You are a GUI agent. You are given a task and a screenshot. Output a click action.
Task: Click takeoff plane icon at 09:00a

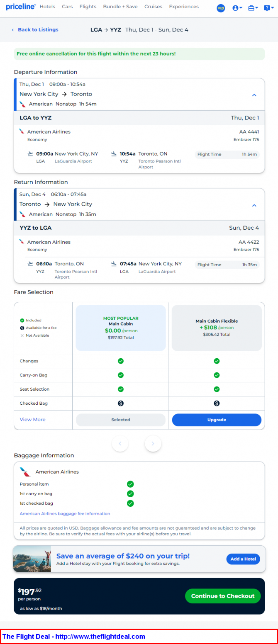(x=30, y=153)
